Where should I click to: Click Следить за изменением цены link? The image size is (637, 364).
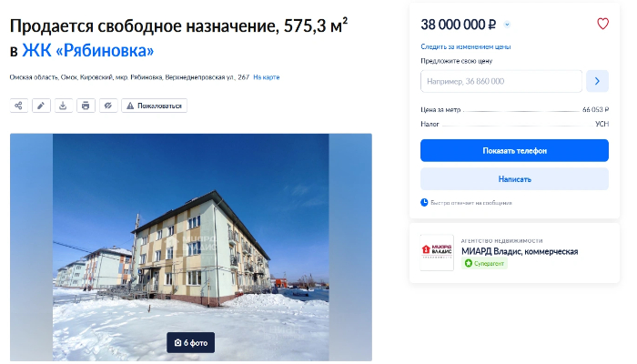466,46
